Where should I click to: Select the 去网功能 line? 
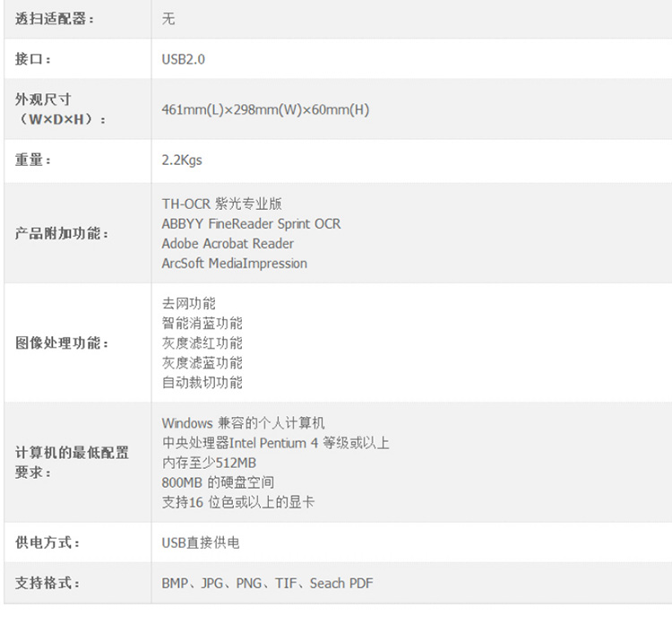coord(188,304)
